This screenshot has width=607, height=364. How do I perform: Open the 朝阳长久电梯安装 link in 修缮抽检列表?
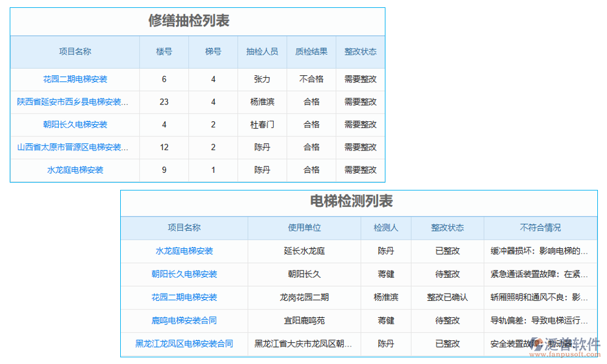tap(74, 124)
